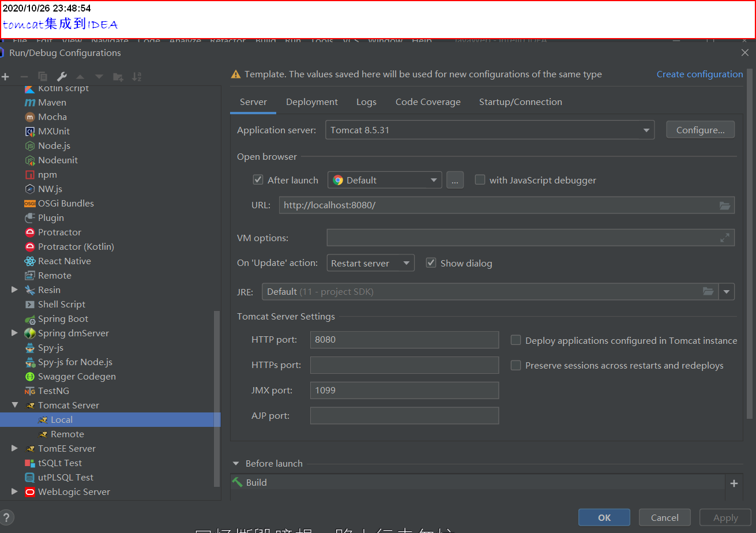Switch to Server tab
The image size is (756, 533).
coord(253,102)
